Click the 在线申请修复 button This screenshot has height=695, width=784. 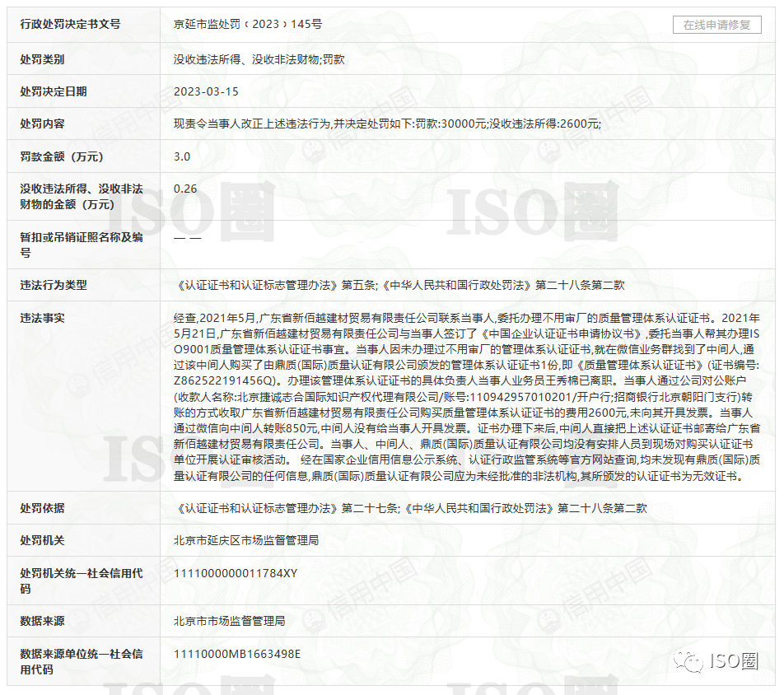click(x=716, y=25)
